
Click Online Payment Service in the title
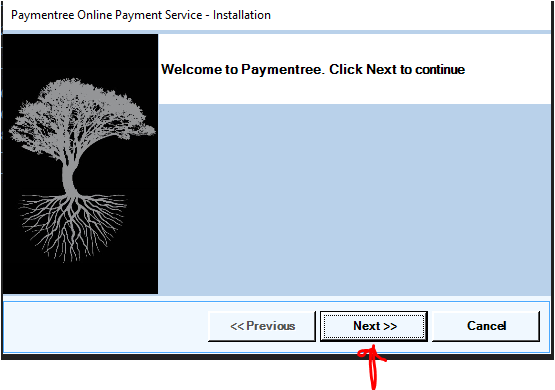tap(140, 15)
